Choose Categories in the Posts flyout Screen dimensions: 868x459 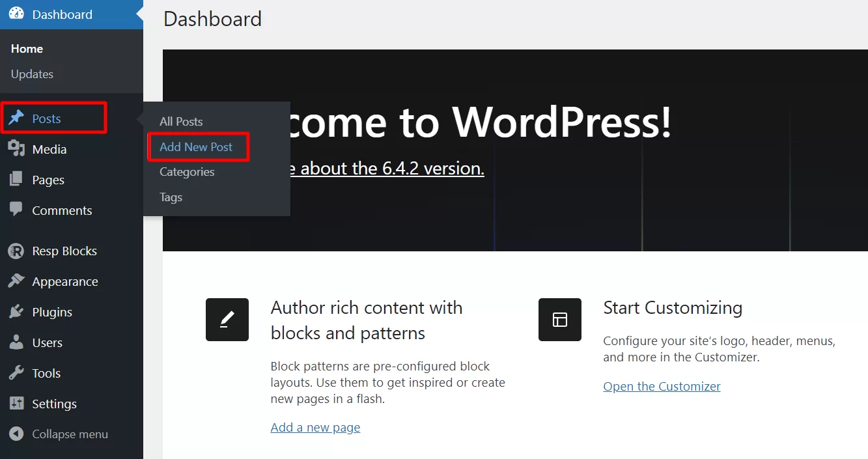point(187,172)
